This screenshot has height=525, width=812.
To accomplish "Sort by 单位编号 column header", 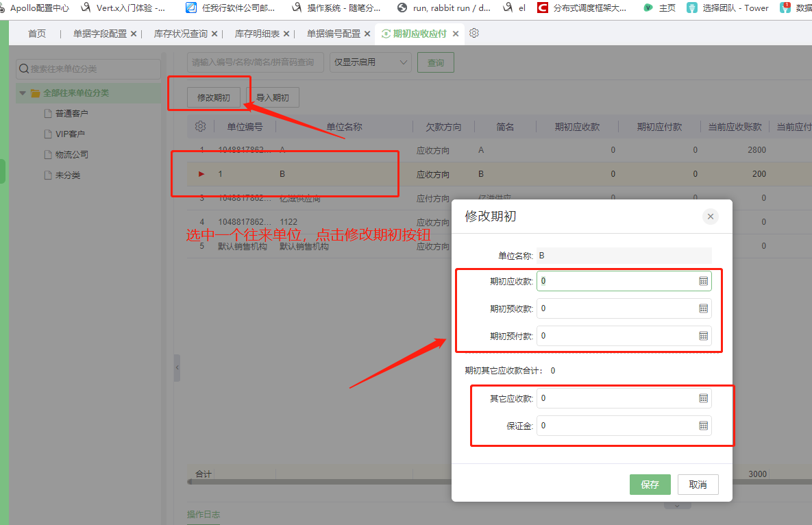I will click(245, 127).
